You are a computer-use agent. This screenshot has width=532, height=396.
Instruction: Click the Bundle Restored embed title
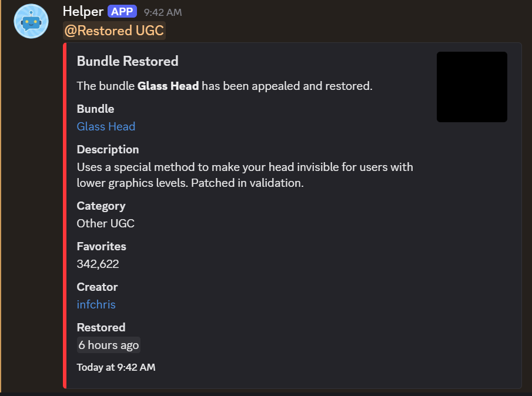point(128,61)
